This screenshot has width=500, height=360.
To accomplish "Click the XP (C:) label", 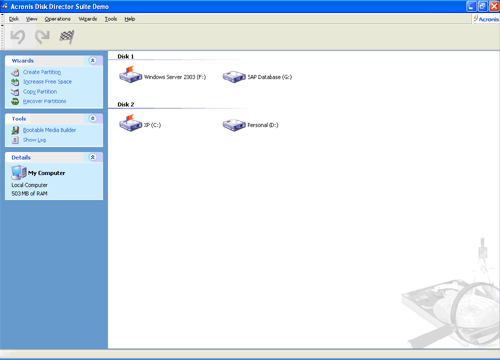I will click(152, 125).
